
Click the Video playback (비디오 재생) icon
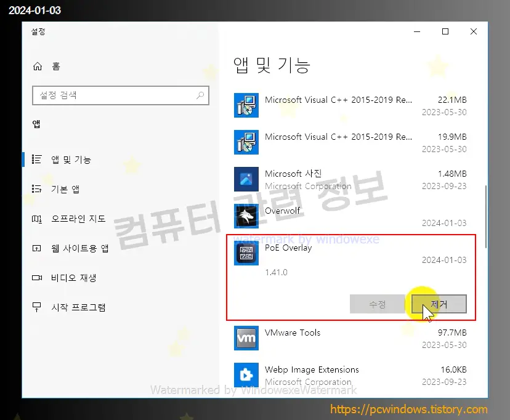[x=37, y=278]
